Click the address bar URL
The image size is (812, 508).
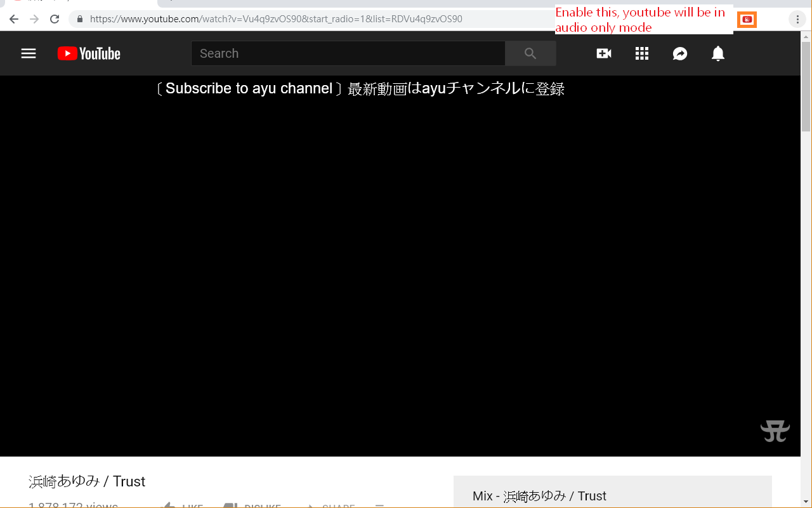[276, 19]
